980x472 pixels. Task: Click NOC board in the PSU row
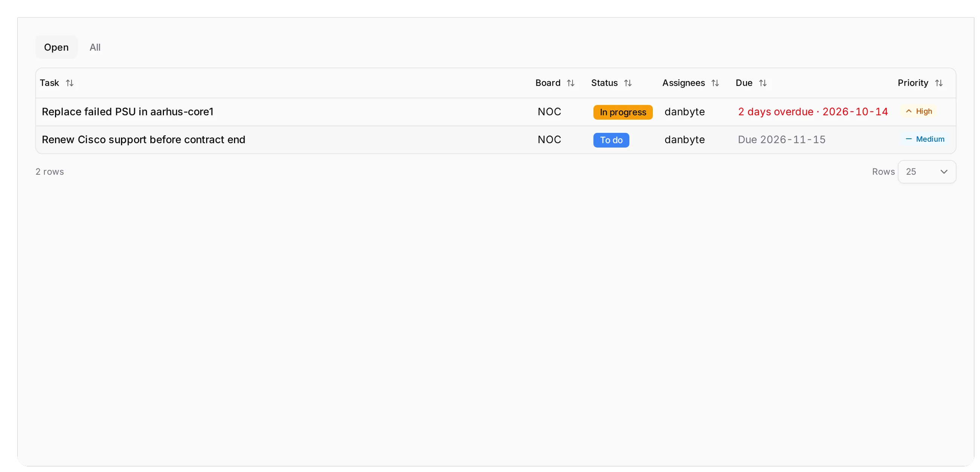point(549,112)
